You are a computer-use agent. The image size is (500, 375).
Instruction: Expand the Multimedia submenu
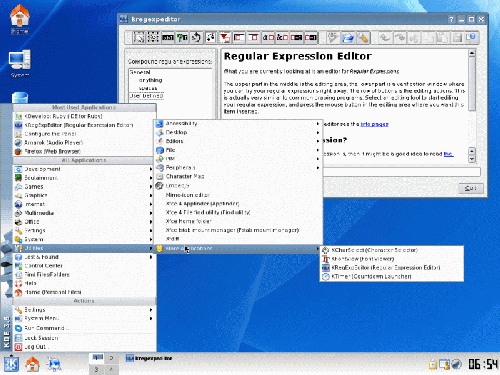coord(84,213)
